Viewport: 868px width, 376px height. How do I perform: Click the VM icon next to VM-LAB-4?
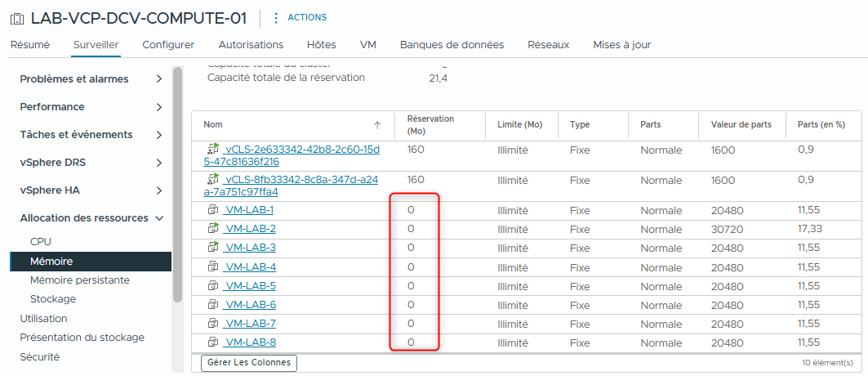pyautogui.click(x=213, y=267)
